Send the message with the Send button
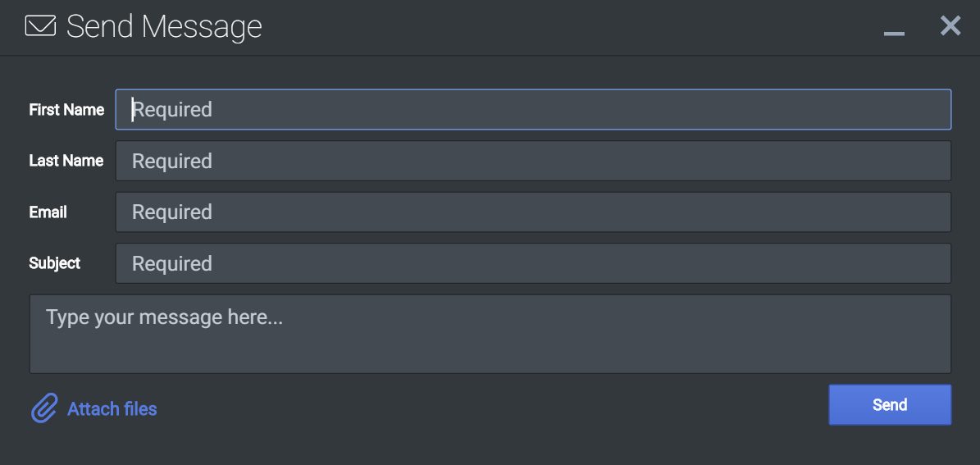980x465 pixels. (890, 405)
